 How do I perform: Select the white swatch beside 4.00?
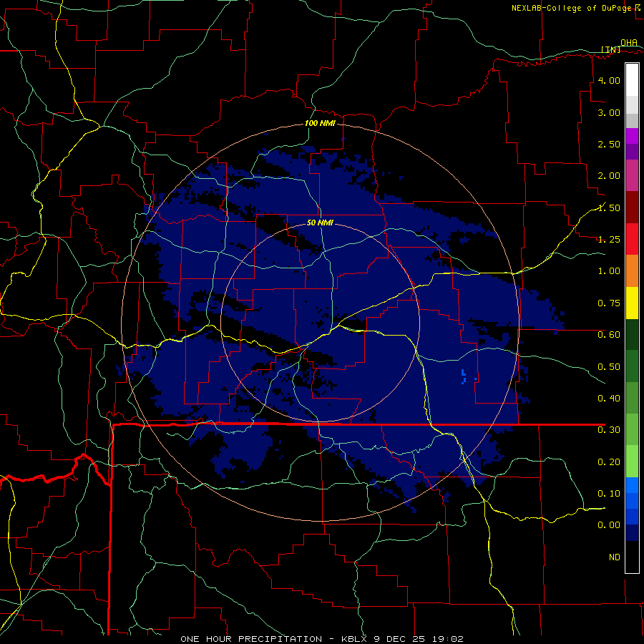point(632,80)
